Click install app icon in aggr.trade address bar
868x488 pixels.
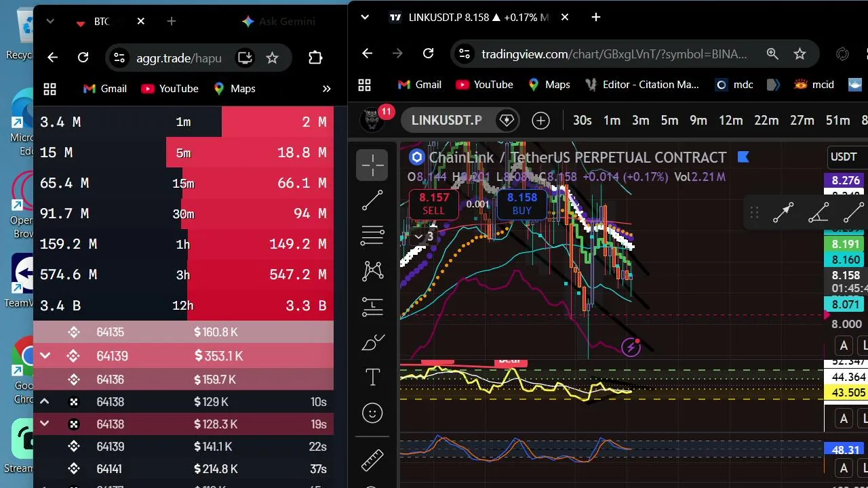245,58
